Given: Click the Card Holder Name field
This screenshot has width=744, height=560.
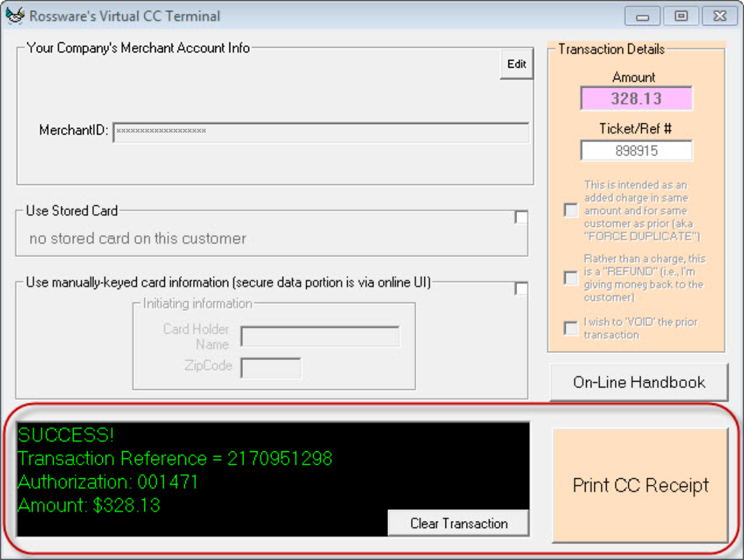Looking at the screenshot, I should [320, 336].
